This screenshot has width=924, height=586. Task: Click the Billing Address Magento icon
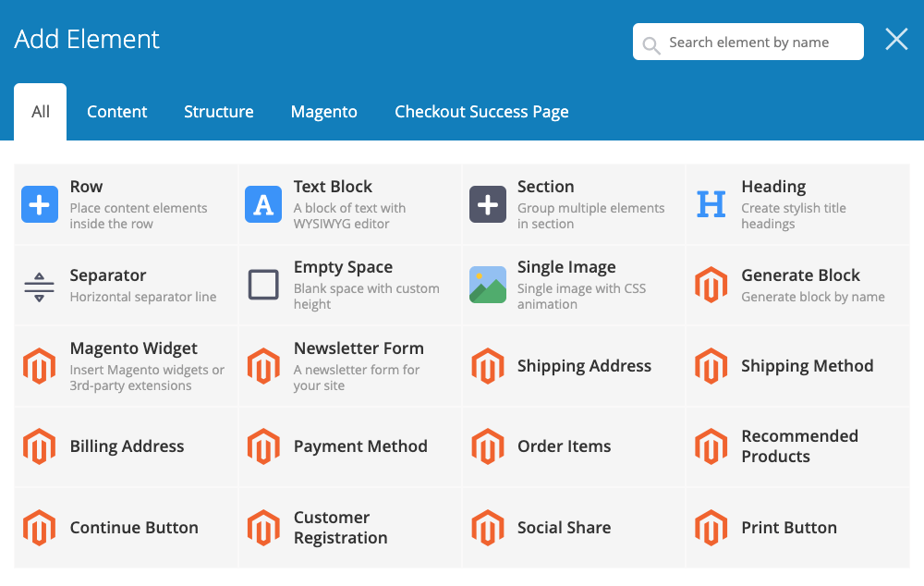(x=40, y=446)
